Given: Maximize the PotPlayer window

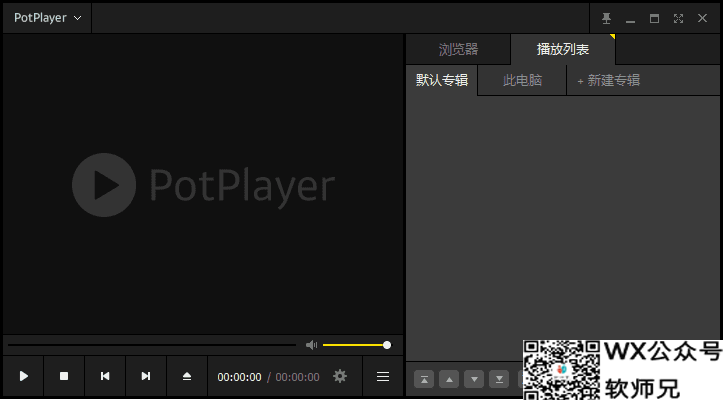Looking at the screenshot, I should point(654,18).
